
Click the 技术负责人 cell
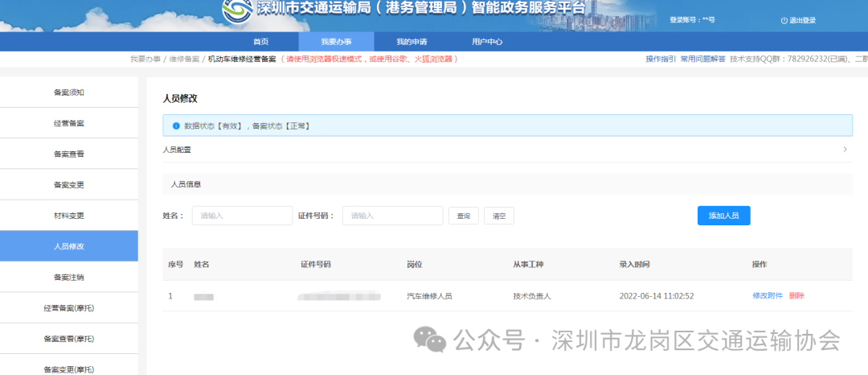(532, 296)
